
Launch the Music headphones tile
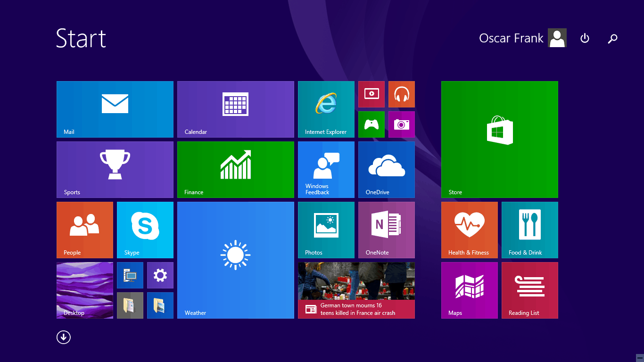click(x=402, y=94)
